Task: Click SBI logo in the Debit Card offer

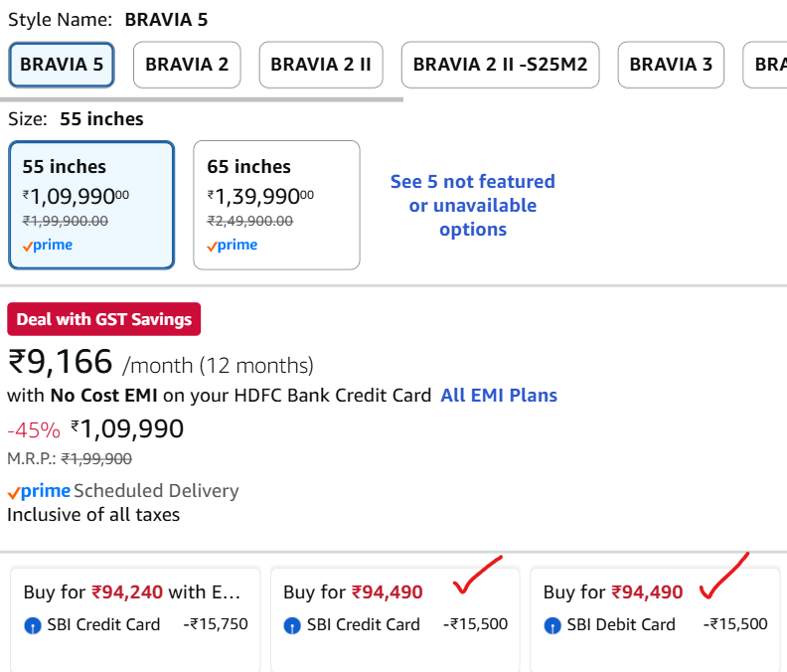Action: [x=552, y=625]
